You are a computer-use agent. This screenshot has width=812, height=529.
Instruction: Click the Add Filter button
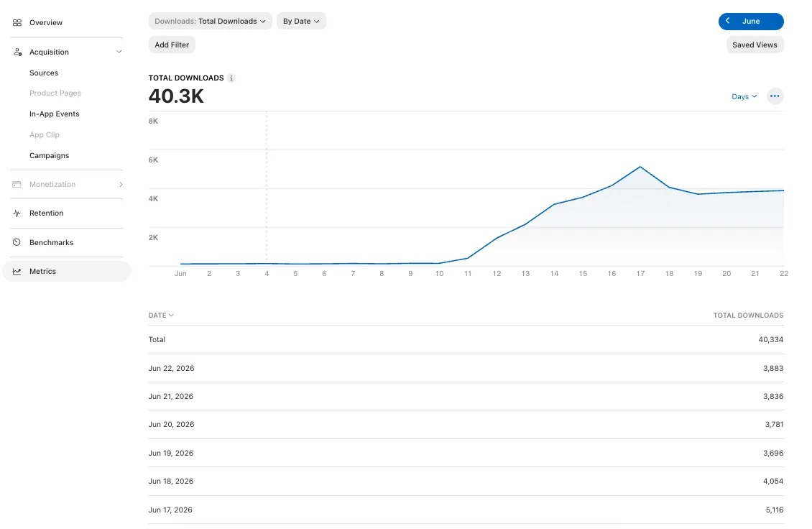coord(172,45)
